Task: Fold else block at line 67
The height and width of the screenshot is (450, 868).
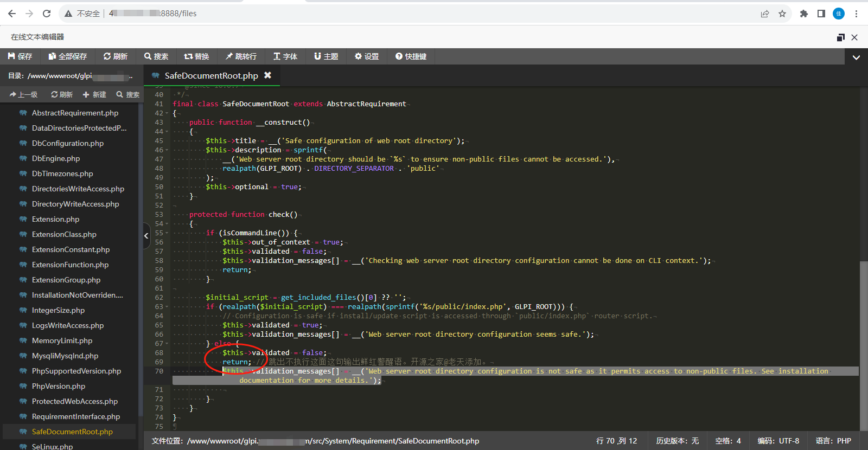Action: [167, 344]
